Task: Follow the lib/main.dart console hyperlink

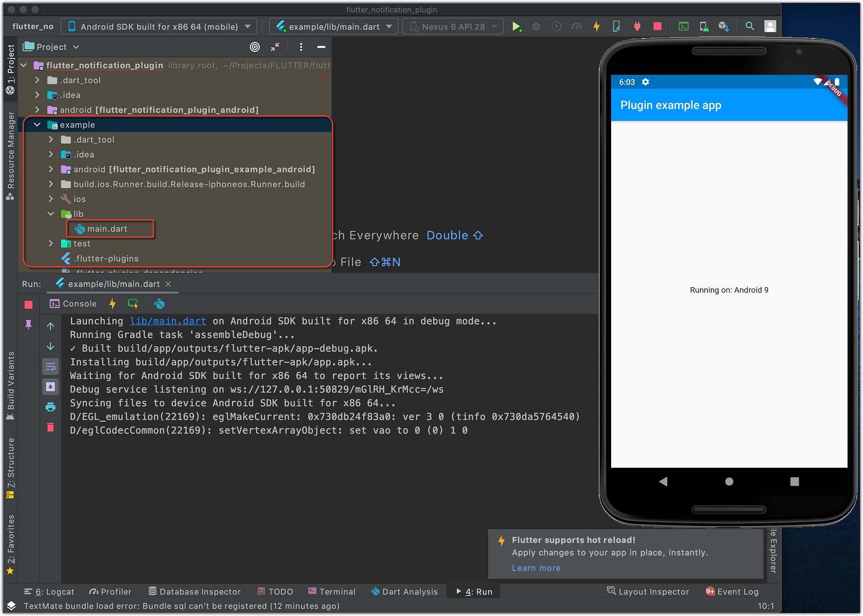Action: pos(168,321)
